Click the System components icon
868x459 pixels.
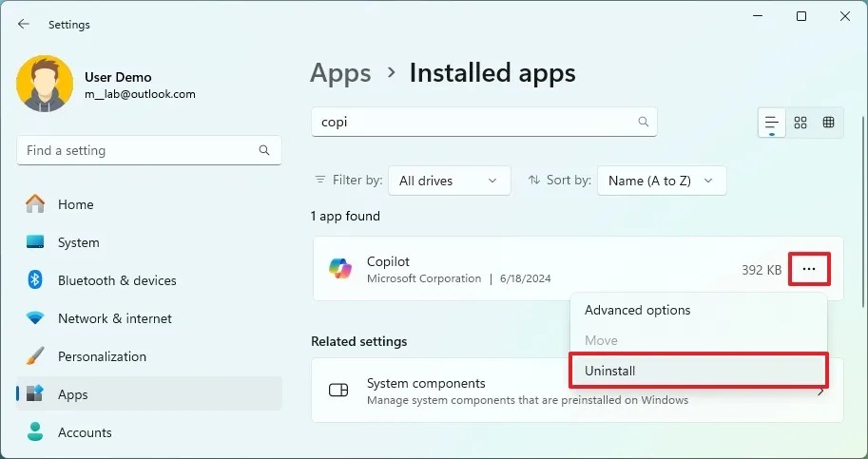tap(338, 390)
